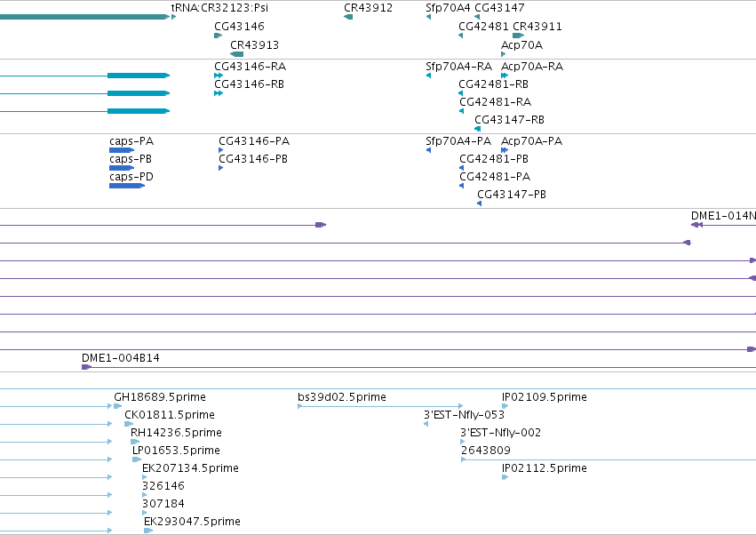Click the bs39d02.5prime EST label

point(342,397)
